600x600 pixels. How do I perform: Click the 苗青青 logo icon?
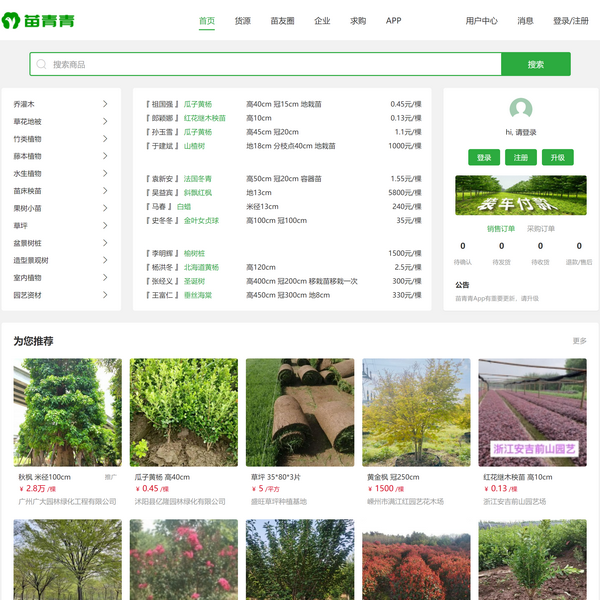pyautogui.click(x=12, y=21)
